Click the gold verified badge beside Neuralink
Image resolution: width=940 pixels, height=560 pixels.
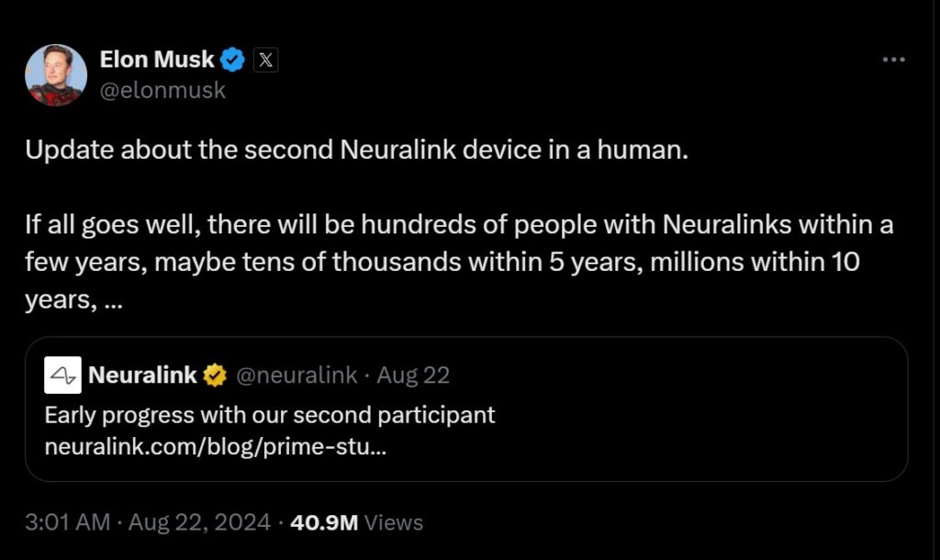coord(216,375)
